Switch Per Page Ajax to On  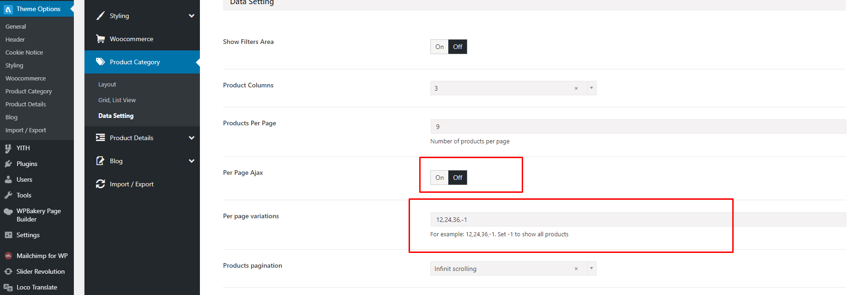point(439,178)
